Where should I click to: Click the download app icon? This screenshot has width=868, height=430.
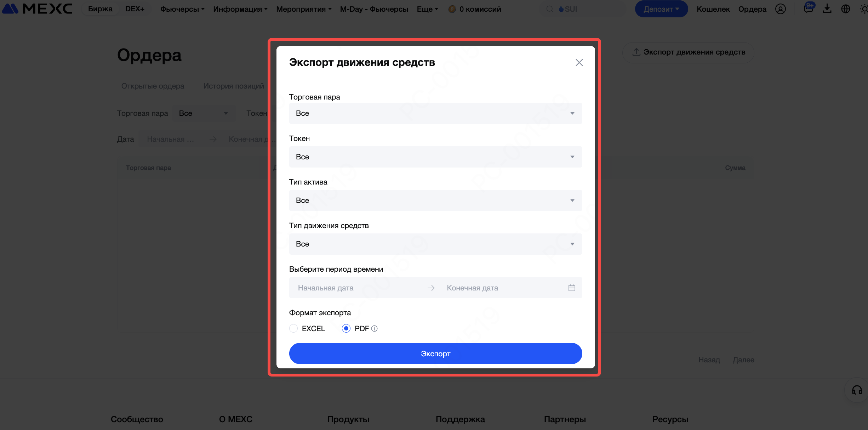(x=827, y=9)
